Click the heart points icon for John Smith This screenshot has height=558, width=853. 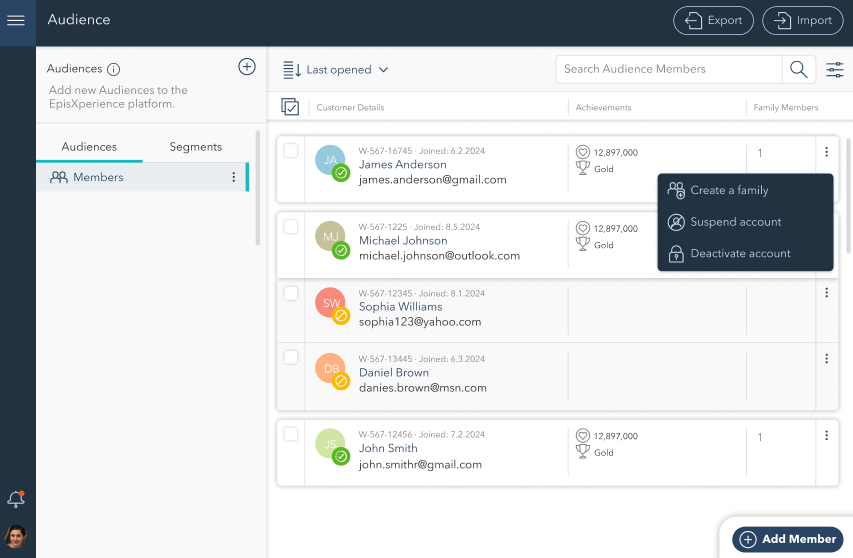583,436
